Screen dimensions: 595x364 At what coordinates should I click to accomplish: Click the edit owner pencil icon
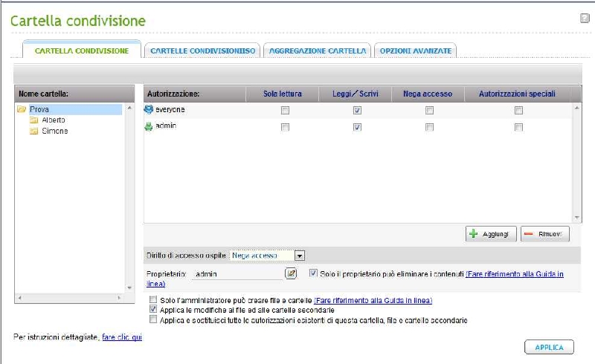pyautogui.click(x=291, y=274)
